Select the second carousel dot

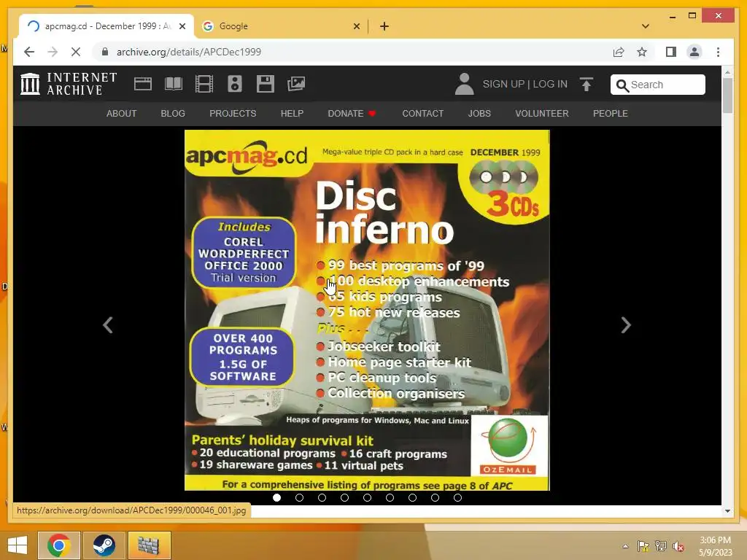(x=299, y=497)
